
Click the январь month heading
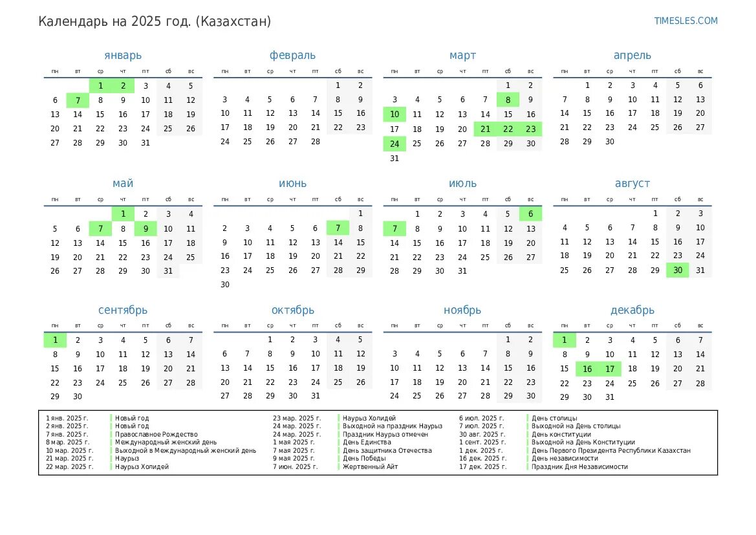pyautogui.click(x=123, y=56)
